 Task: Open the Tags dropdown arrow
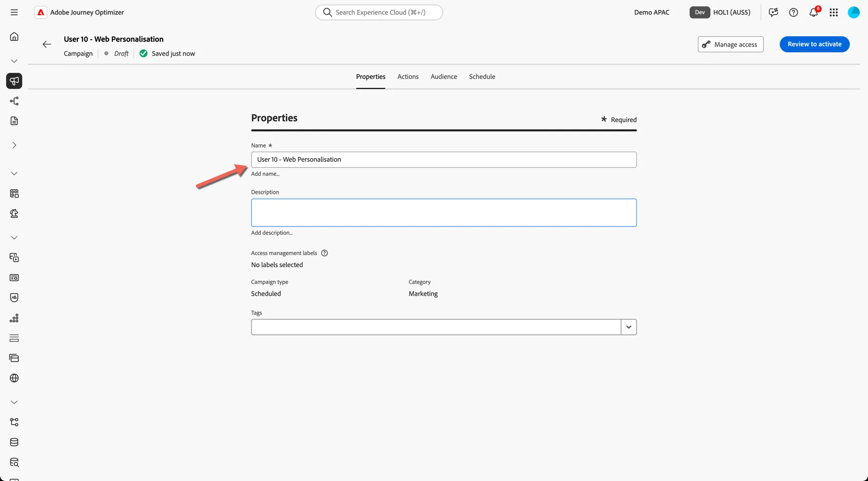pyautogui.click(x=628, y=327)
